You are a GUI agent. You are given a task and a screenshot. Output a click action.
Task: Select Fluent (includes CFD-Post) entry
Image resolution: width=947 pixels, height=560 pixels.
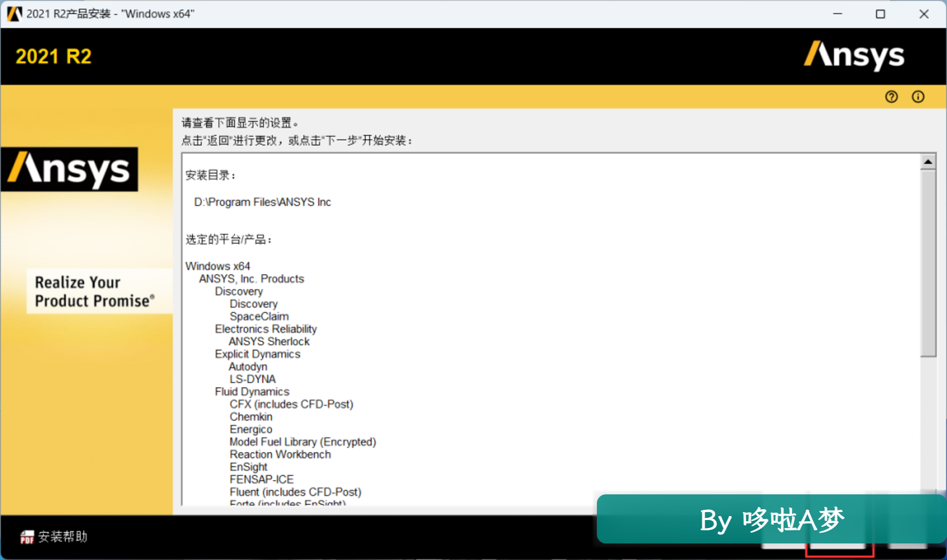click(x=295, y=492)
